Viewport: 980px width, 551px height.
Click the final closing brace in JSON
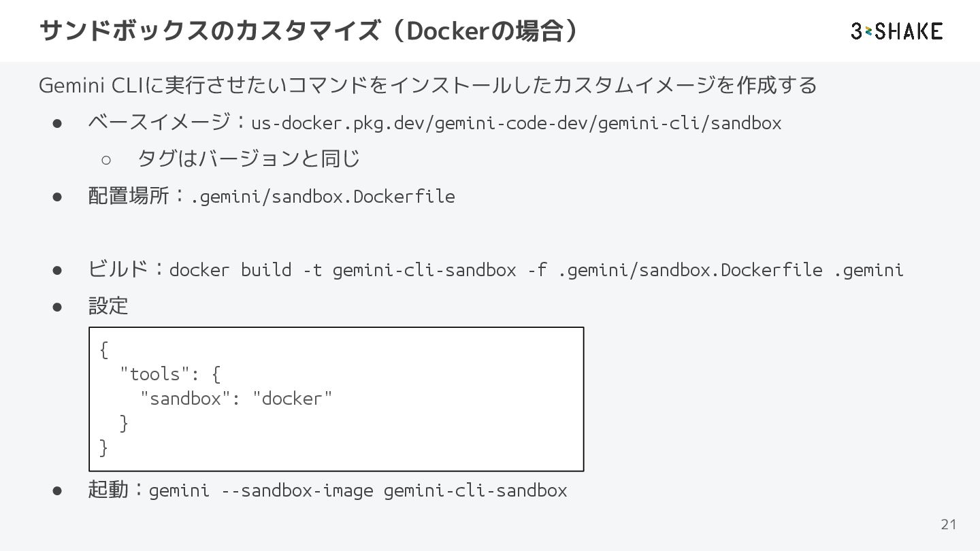click(103, 448)
